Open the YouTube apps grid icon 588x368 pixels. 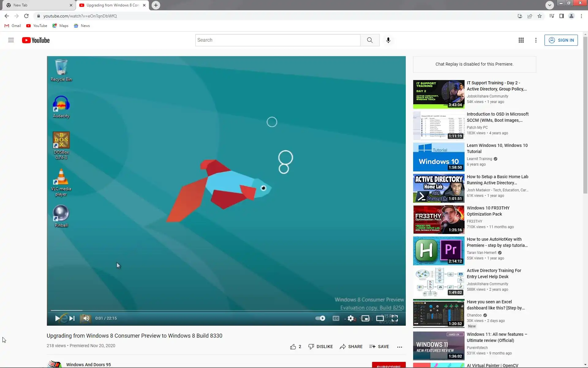point(521,40)
